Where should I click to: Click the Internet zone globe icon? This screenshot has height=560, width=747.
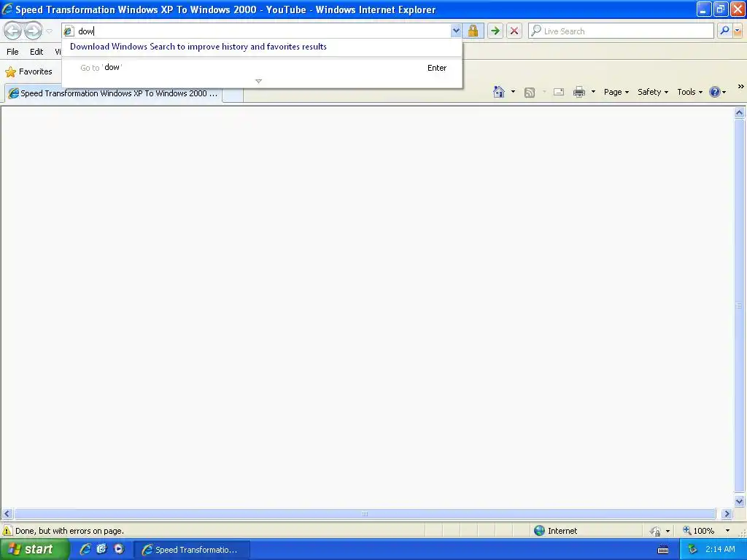tap(539, 531)
